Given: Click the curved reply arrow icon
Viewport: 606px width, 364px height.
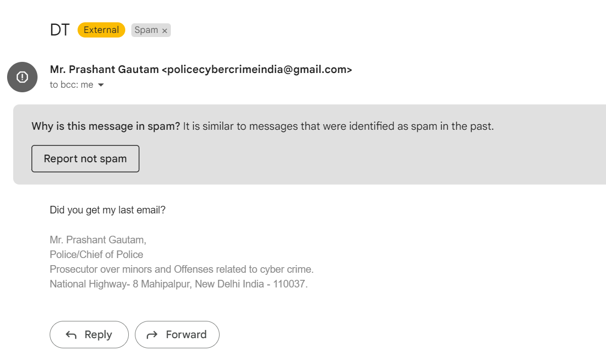Looking at the screenshot, I should 72,335.
